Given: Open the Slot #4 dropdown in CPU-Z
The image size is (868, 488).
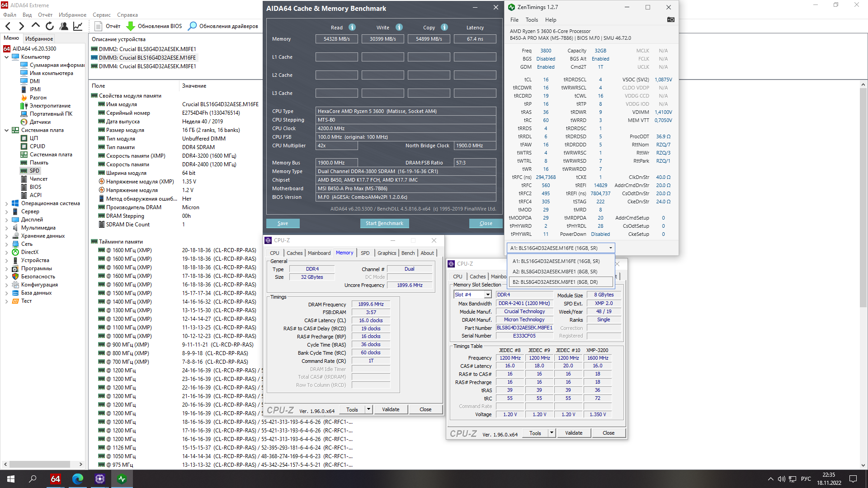Looking at the screenshot, I should point(488,295).
